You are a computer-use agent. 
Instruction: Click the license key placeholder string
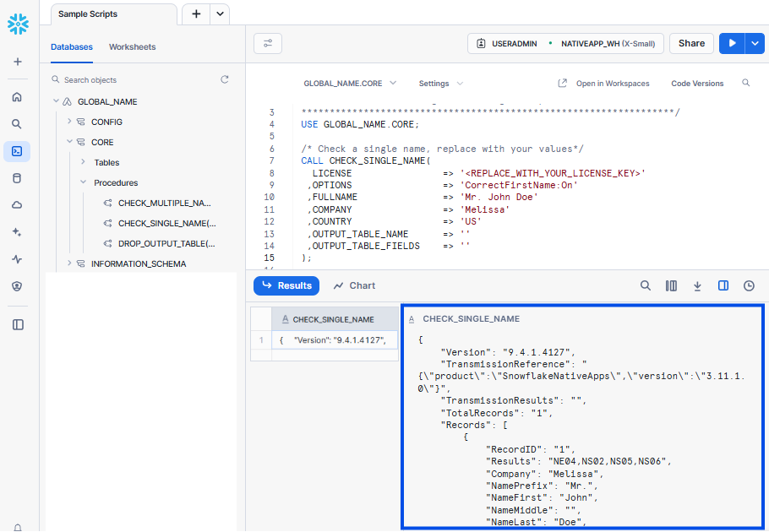553,173
